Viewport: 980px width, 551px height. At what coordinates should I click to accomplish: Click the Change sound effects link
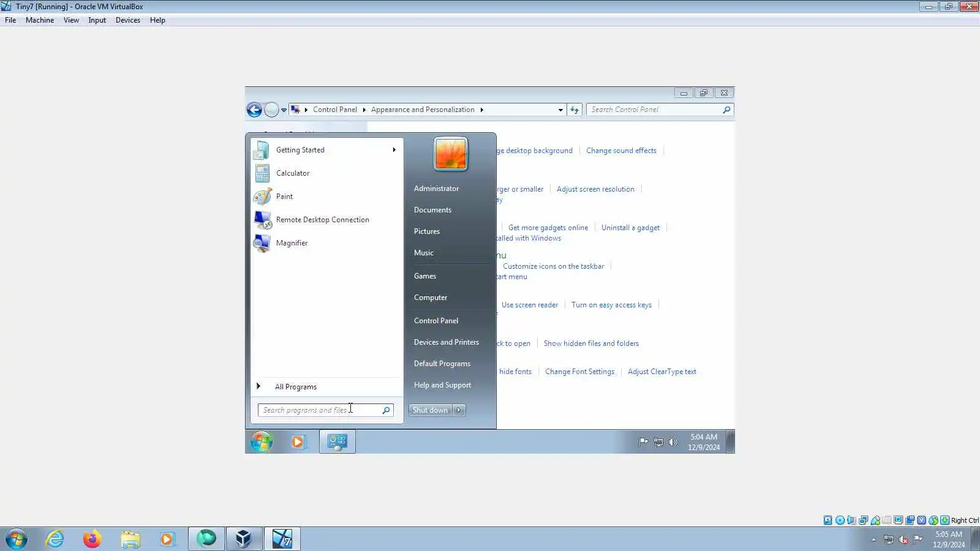621,151
